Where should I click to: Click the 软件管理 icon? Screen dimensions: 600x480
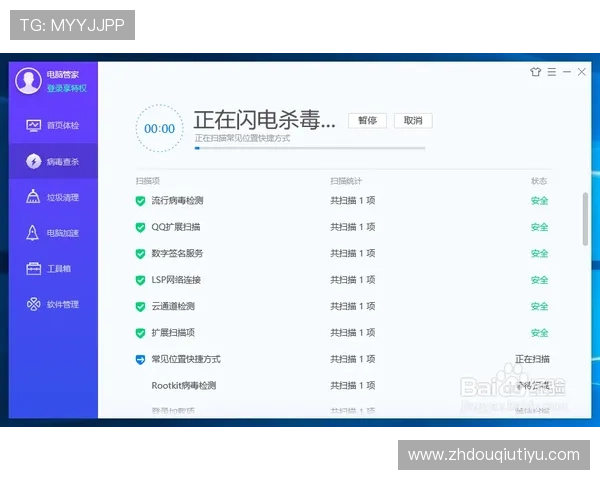point(34,304)
